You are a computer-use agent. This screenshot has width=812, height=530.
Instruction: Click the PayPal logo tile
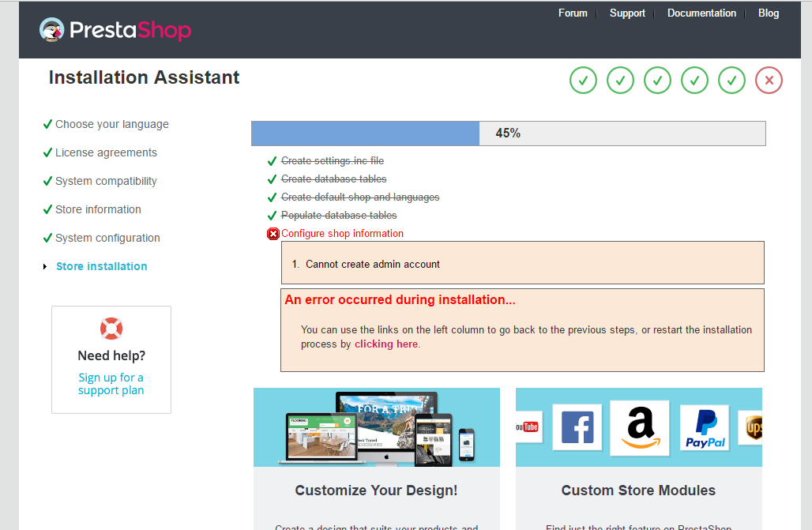705,428
